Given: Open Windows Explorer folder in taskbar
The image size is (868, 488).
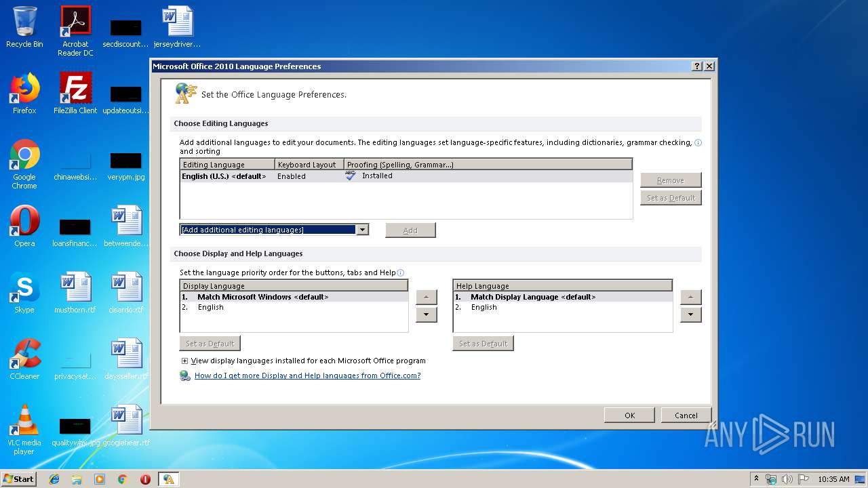Looking at the screenshot, I should [x=77, y=479].
